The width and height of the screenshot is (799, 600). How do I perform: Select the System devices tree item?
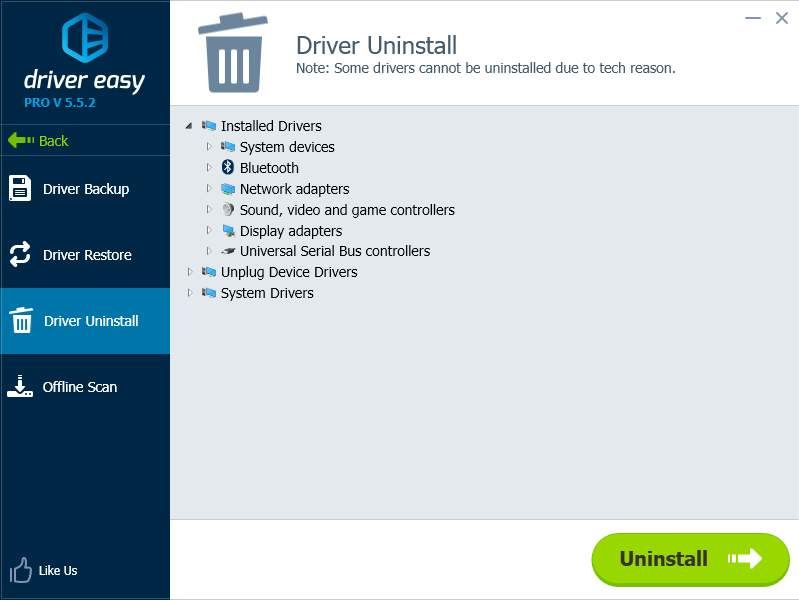(x=287, y=147)
